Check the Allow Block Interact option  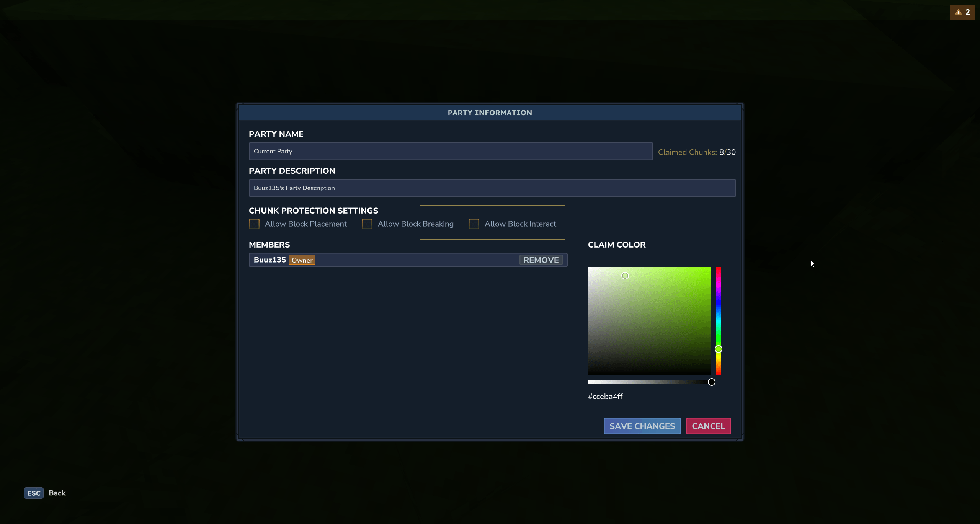tap(474, 224)
